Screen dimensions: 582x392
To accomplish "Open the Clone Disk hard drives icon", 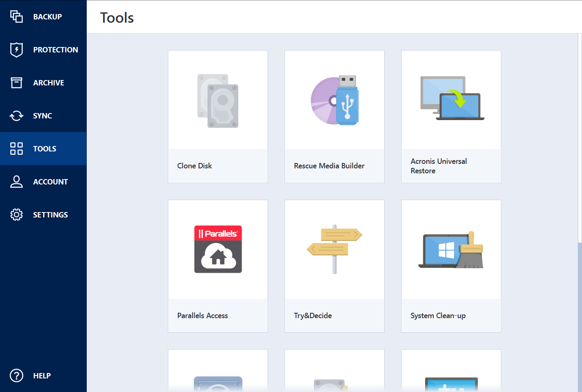I will point(218,101).
